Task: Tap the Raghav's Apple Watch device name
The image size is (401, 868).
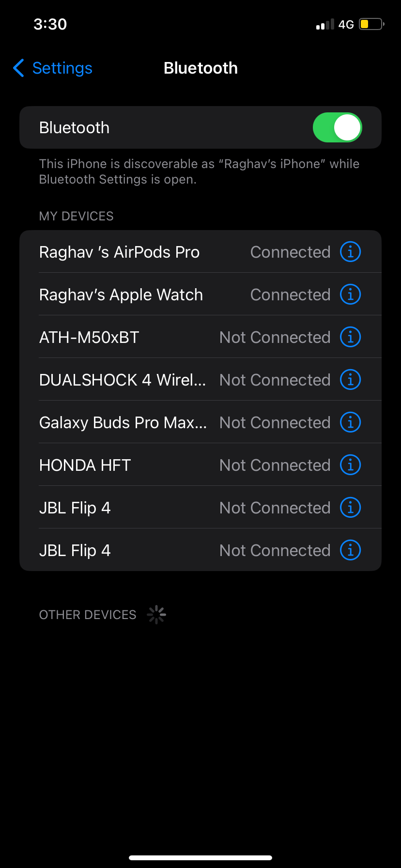Action: point(121,295)
